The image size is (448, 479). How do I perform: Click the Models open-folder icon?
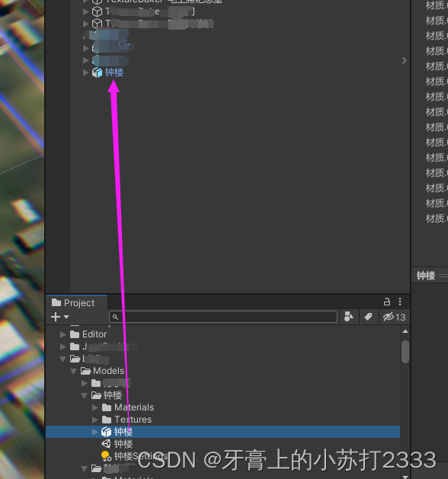point(85,371)
